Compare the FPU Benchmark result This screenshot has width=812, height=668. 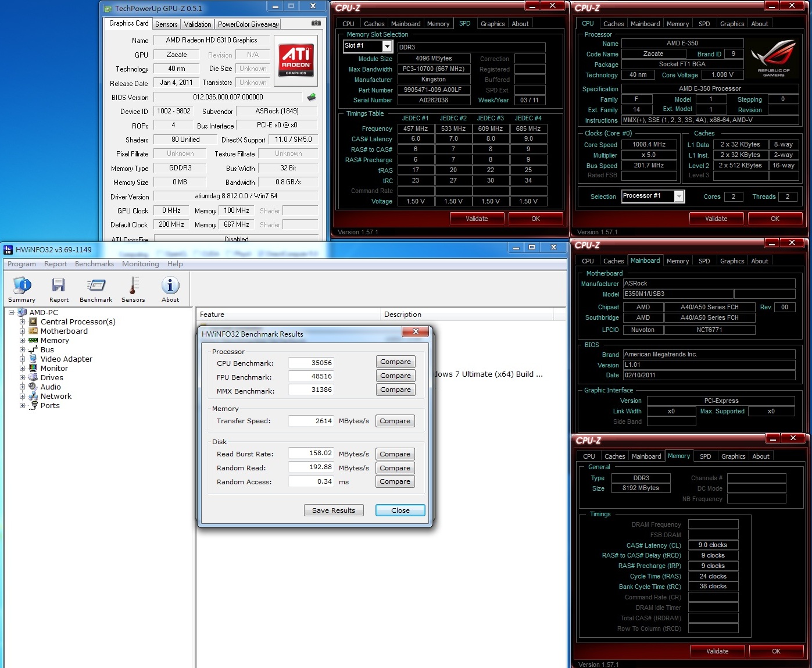[395, 376]
